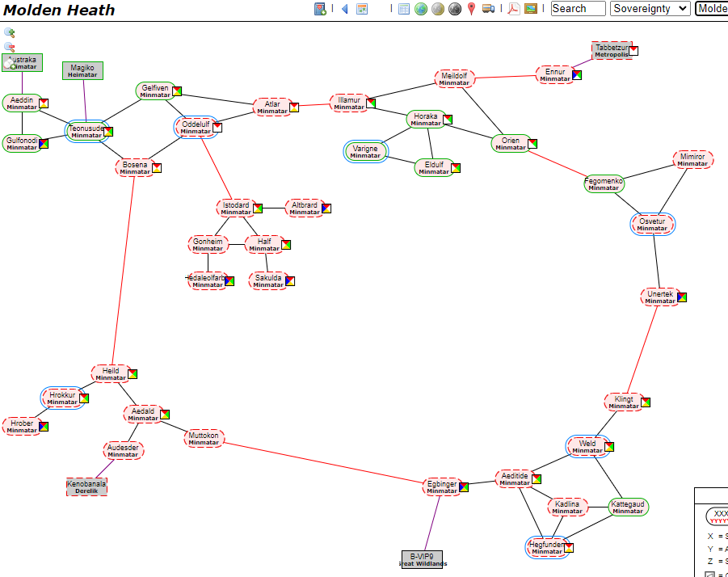Screen dimensions: 728x577
Task: Click the icon beside Atlar node
Action: [294, 107]
